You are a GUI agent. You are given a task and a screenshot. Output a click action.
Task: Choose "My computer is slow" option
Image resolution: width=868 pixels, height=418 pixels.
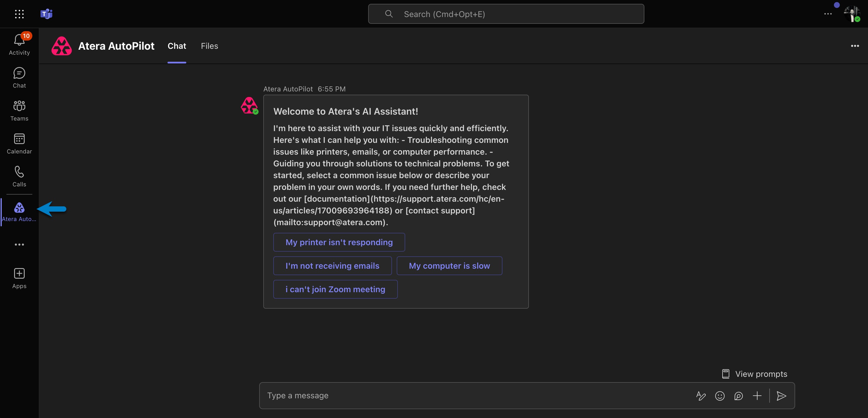449,266
